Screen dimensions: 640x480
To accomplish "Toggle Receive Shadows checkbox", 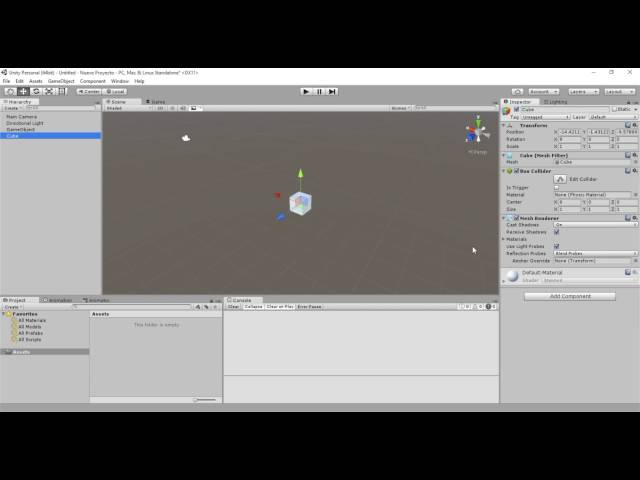I will [556, 232].
